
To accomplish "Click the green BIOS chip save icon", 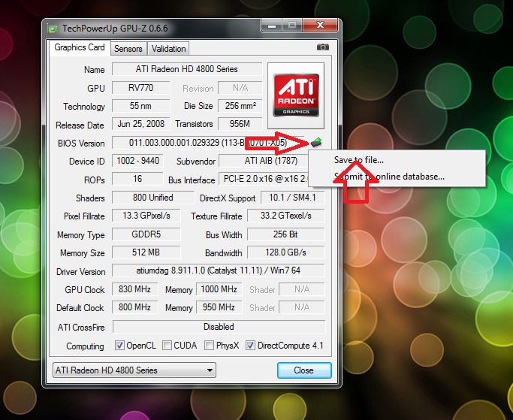I will point(316,143).
